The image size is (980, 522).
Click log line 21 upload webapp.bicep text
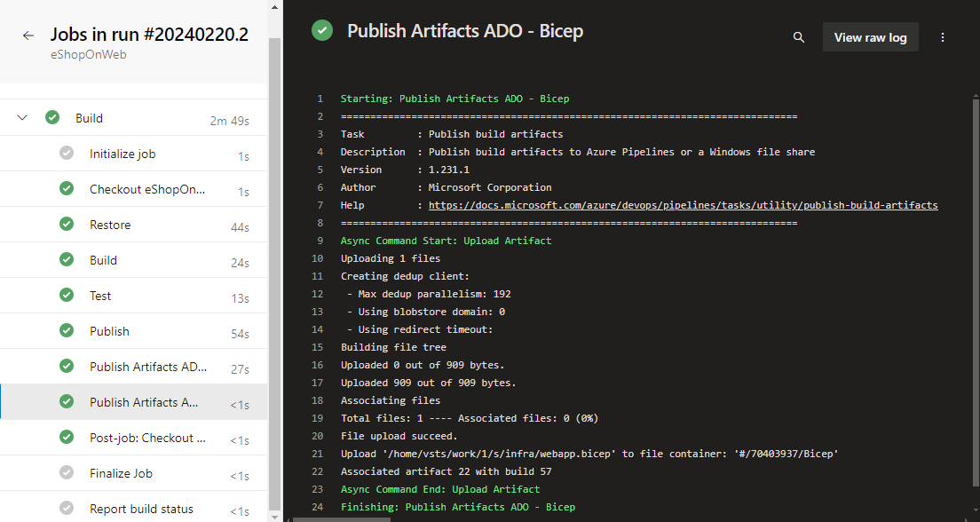tap(589, 454)
